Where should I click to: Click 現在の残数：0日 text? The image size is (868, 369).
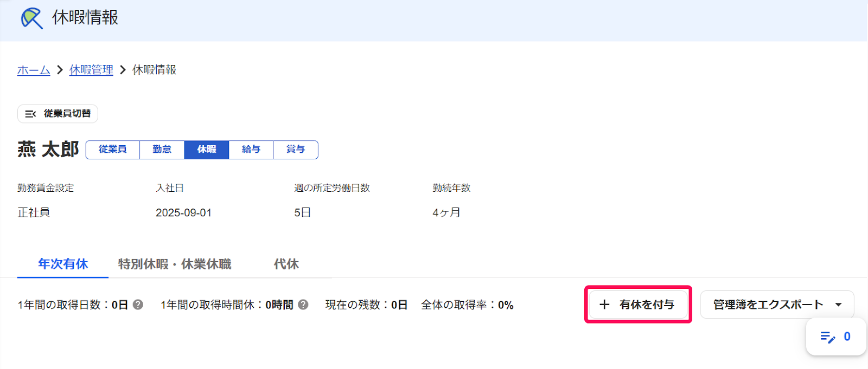click(x=366, y=305)
